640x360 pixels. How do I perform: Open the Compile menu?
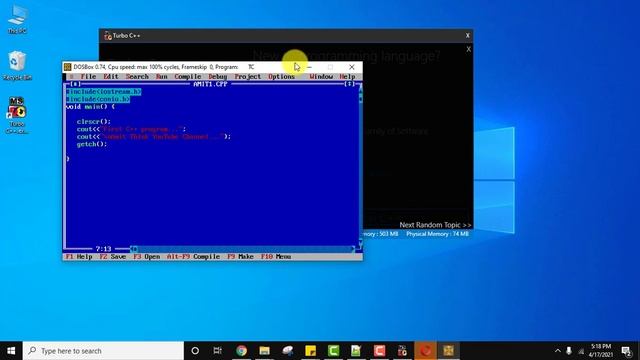tap(188, 76)
